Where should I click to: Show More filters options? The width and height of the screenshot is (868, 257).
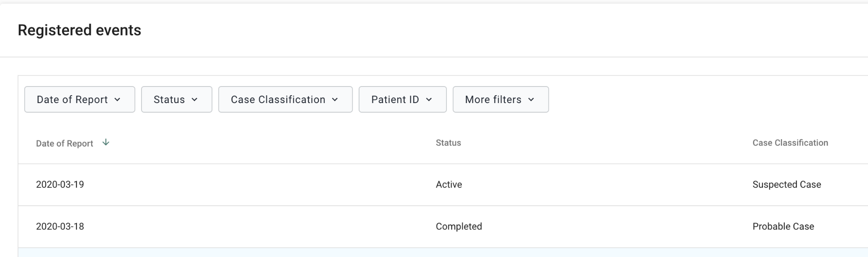[x=501, y=100]
